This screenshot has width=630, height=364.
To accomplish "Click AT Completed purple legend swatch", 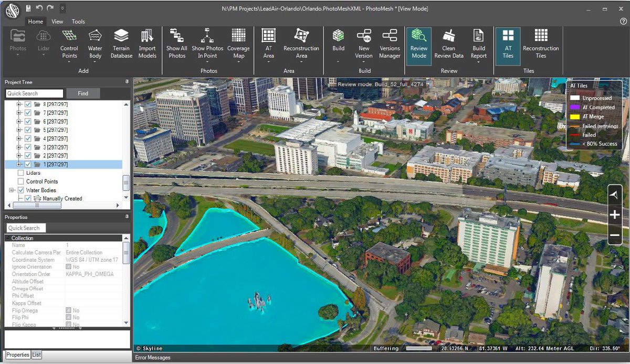I will [575, 108].
